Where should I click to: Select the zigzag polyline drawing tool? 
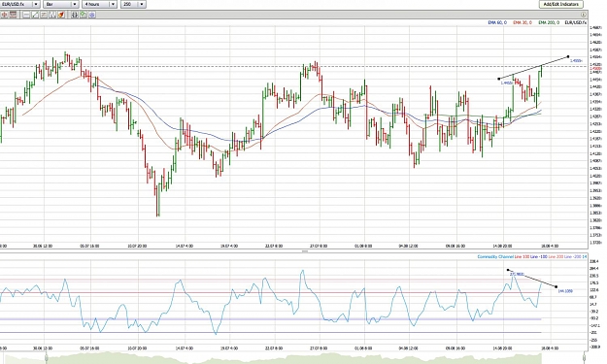tap(52, 15)
